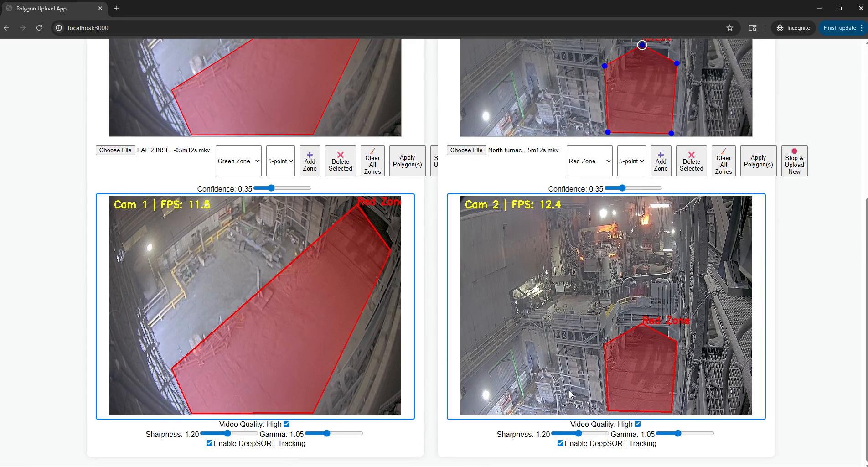Open the Red Zone type dropdown
Screen dimensions: 868x467
(x=589, y=161)
